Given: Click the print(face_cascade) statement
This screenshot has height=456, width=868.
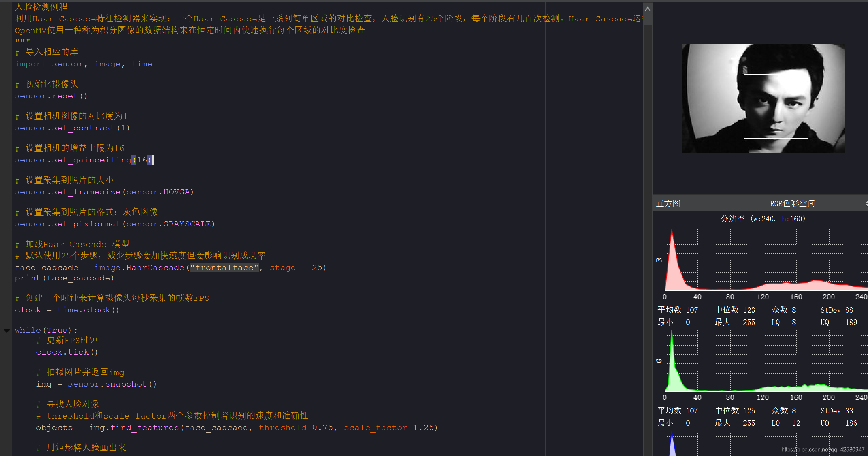Looking at the screenshot, I should point(64,278).
